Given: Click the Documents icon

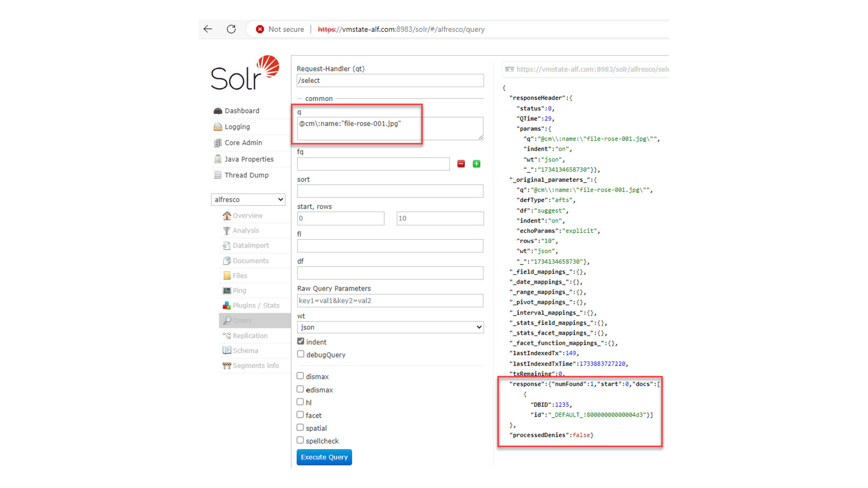Looking at the screenshot, I should click(227, 261).
